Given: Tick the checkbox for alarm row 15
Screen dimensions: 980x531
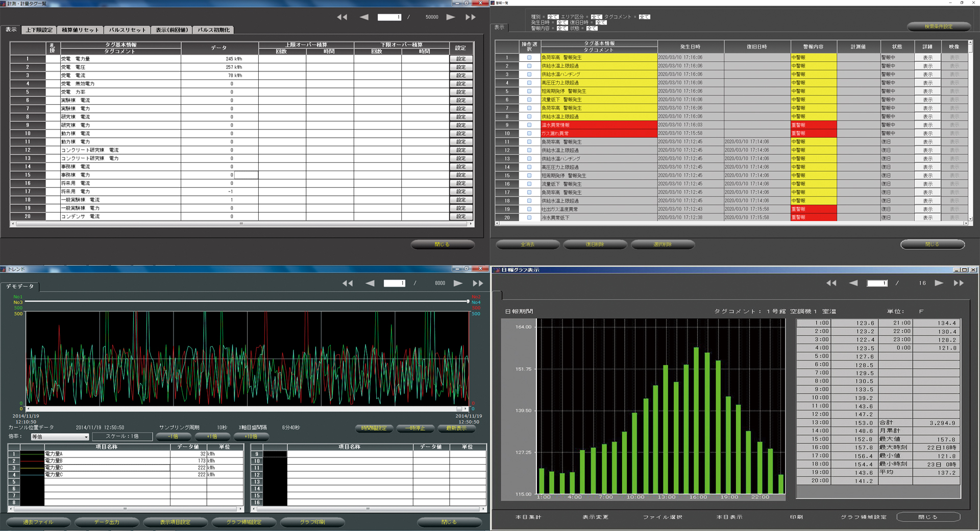Looking at the screenshot, I should coord(529,176).
